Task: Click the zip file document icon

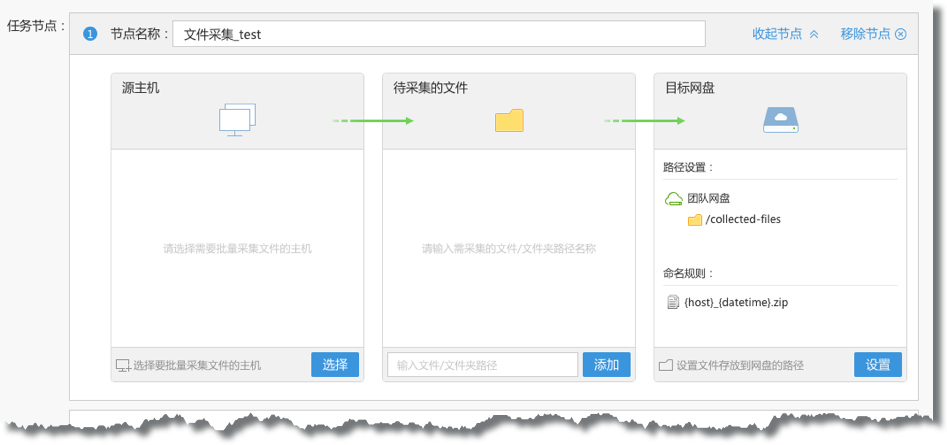Action: click(673, 302)
